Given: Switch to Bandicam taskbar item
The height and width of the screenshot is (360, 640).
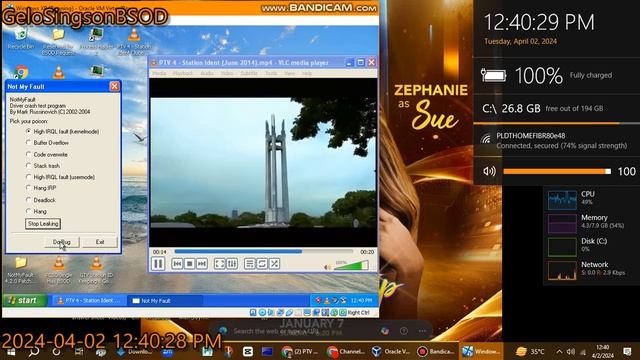Looking at the screenshot, I should [436, 351].
